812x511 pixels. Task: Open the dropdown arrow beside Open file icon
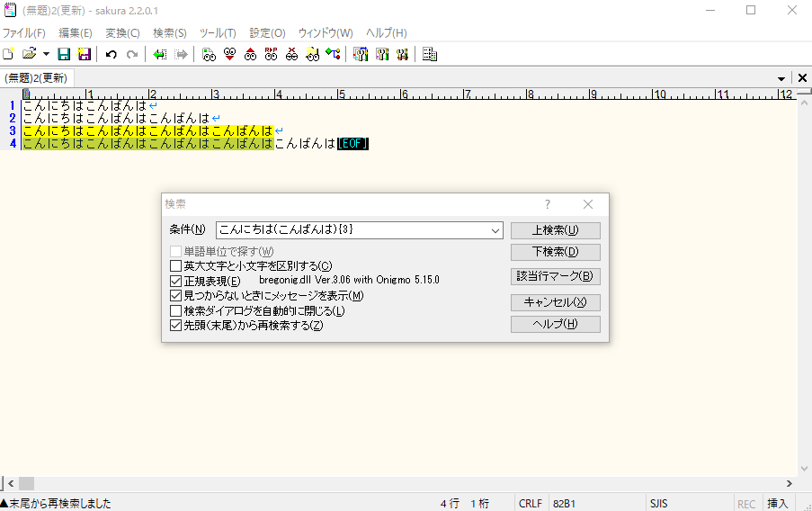pos(46,55)
